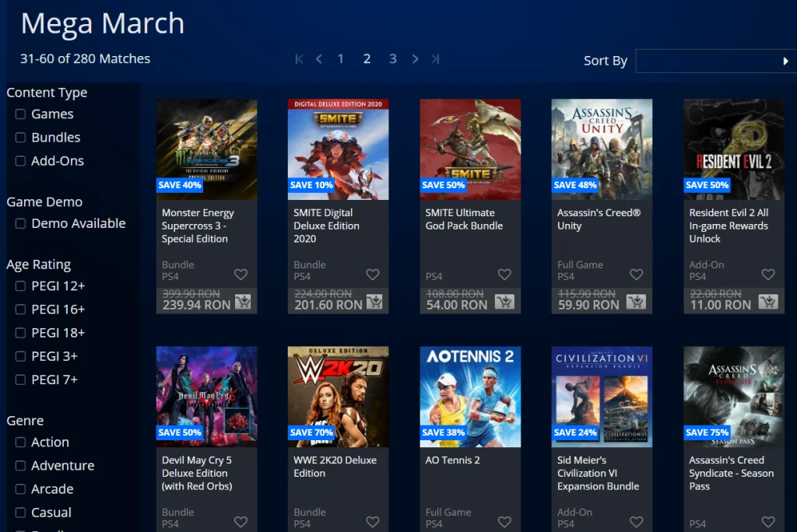This screenshot has height=532, width=797.
Task: Select PEGI 16+ age rating
Action: coord(20,309)
